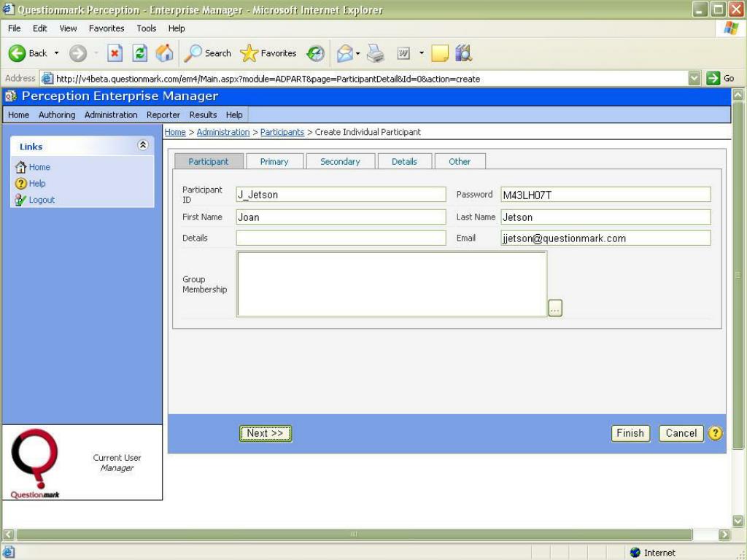Open group membership browse button
Screen dimensions: 747x560
point(555,308)
